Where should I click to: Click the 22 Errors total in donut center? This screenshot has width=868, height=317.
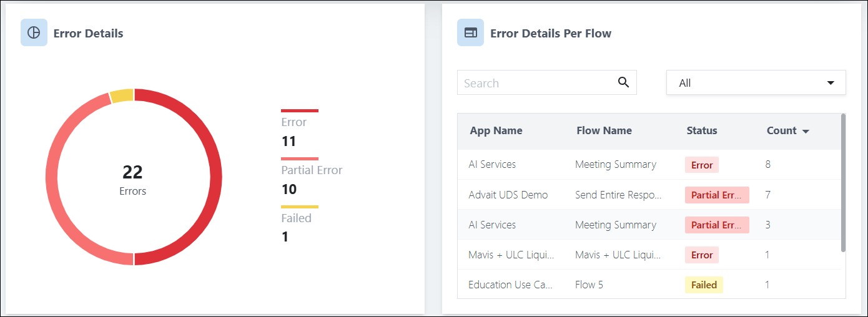[x=132, y=179]
